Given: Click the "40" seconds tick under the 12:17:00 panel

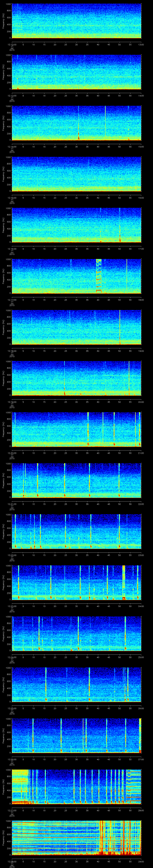Looking at the screenshot, I should (x=98, y=300).
